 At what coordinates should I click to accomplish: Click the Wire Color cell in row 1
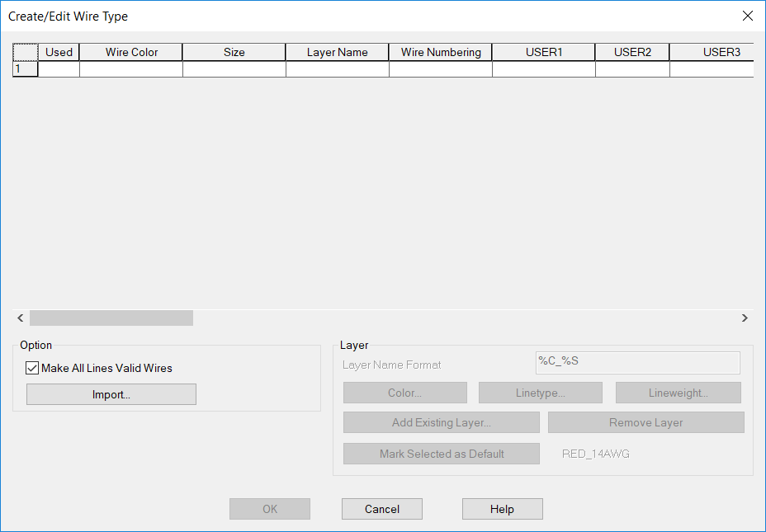coord(131,68)
